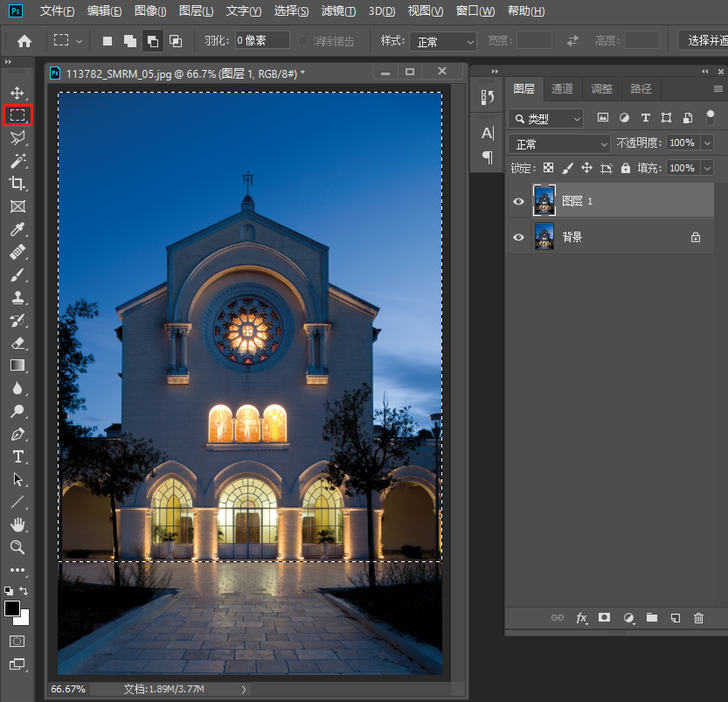Open the blend mode 正常 dropdown
This screenshot has width=728, height=702.
point(559,144)
